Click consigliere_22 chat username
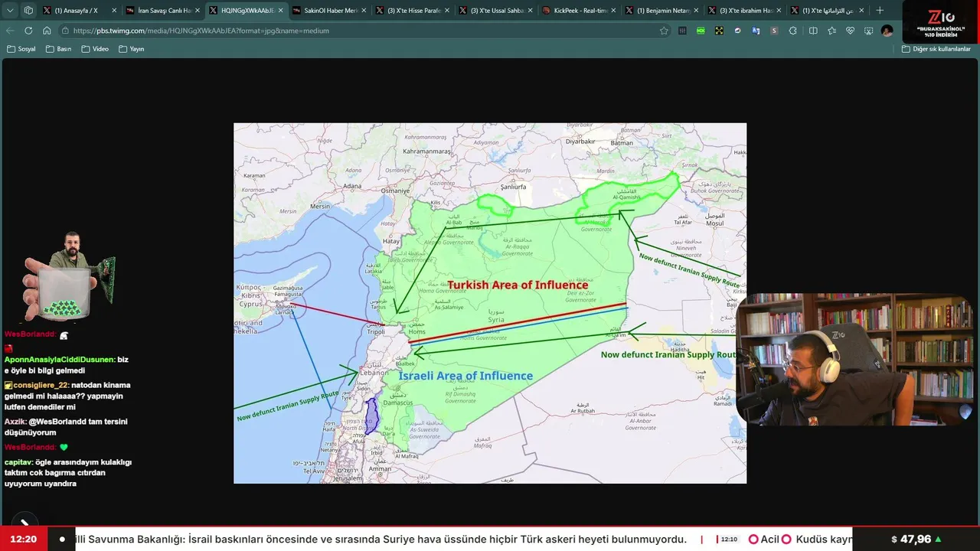The image size is (980, 551). point(41,385)
